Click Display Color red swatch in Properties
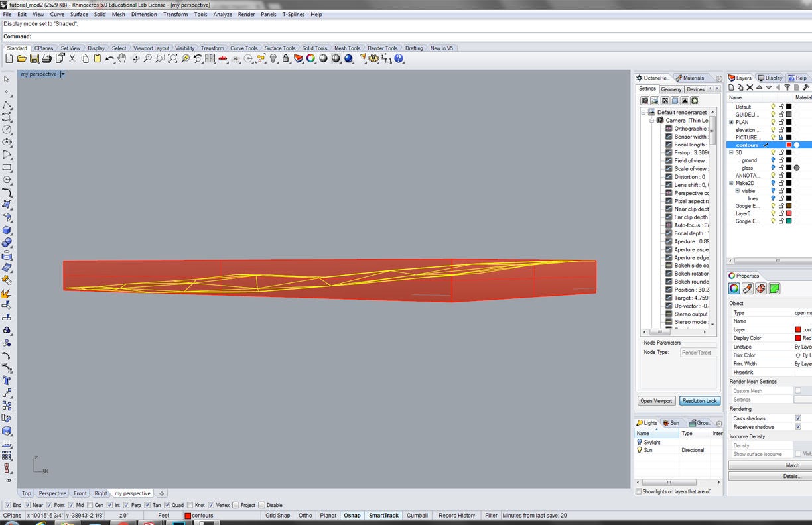The width and height of the screenshot is (812, 525). (x=798, y=338)
